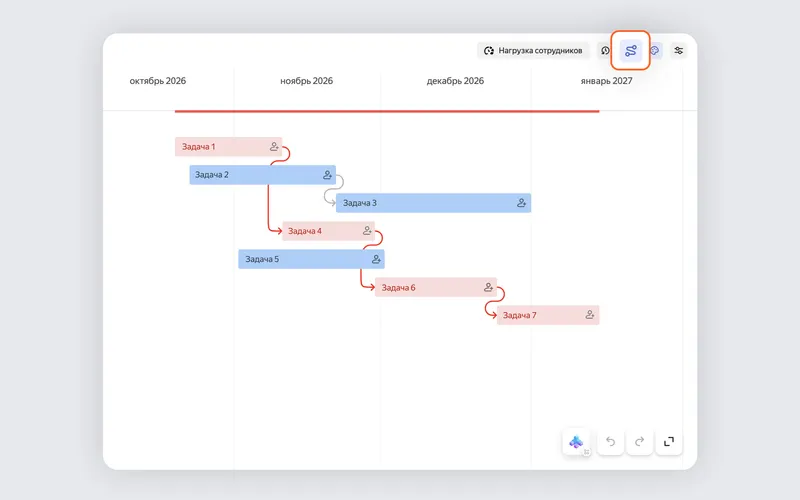Assign a person to Задача 2
The height and width of the screenshot is (500, 800).
coord(328,175)
